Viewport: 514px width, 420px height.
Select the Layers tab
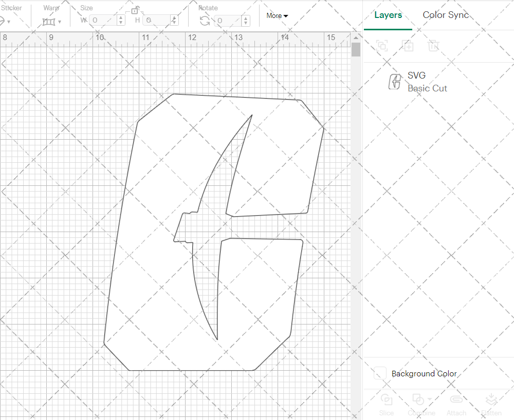(388, 15)
